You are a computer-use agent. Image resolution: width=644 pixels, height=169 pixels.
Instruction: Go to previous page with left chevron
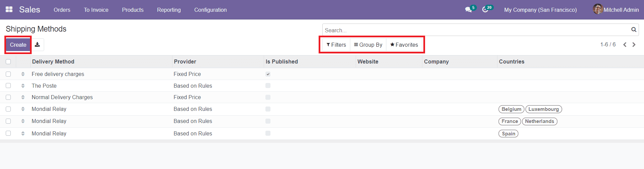click(625, 45)
